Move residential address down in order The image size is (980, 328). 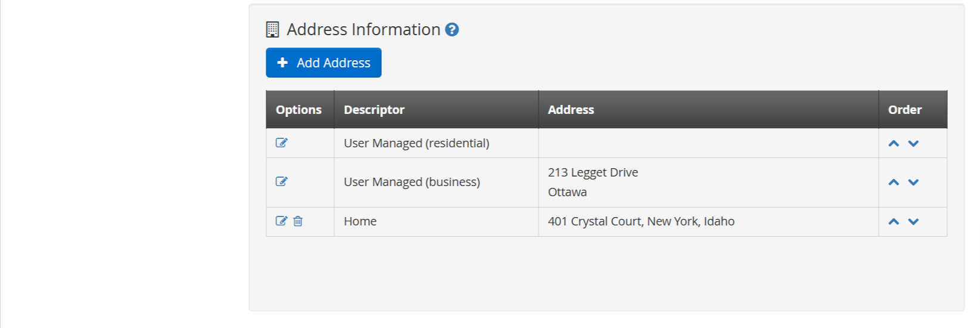point(913,143)
